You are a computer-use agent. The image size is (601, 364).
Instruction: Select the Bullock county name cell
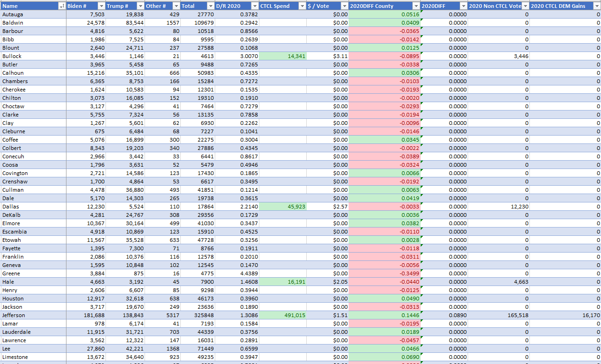point(33,56)
